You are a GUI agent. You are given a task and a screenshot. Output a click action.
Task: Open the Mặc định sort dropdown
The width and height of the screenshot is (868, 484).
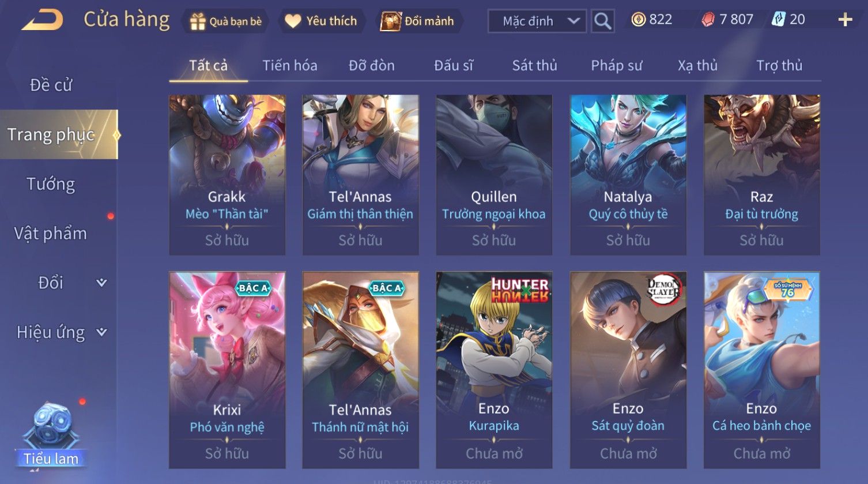click(537, 21)
